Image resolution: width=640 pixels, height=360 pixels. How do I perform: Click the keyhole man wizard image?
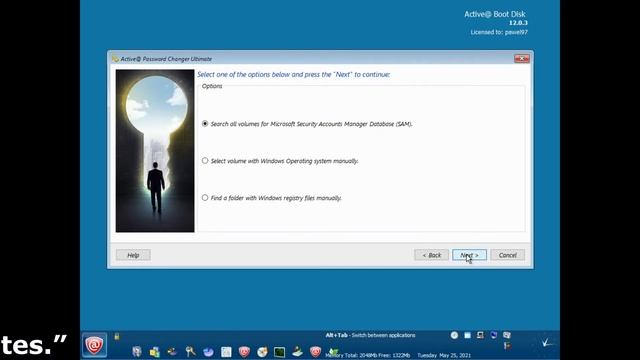(155, 151)
